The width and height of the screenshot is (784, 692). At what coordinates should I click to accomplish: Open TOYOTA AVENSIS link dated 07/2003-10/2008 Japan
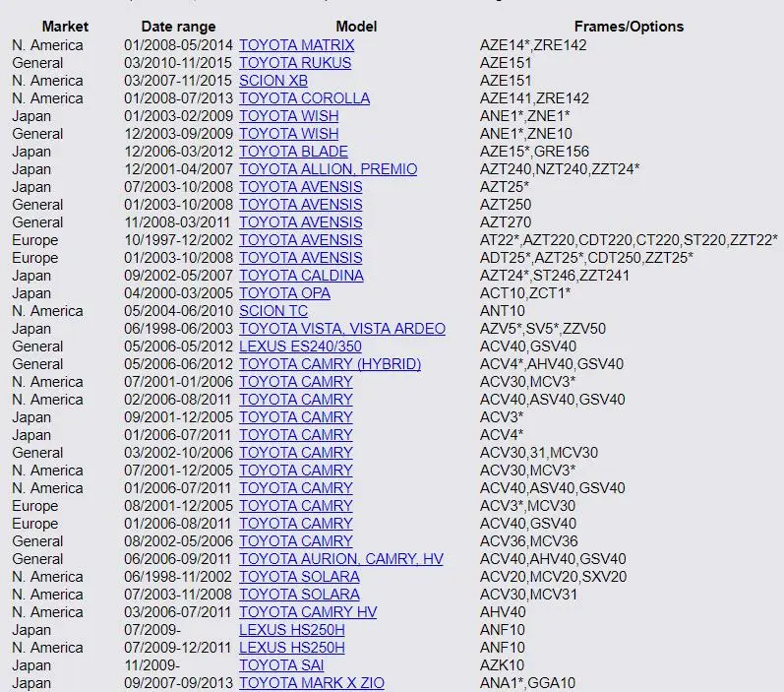(x=300, y=187)
